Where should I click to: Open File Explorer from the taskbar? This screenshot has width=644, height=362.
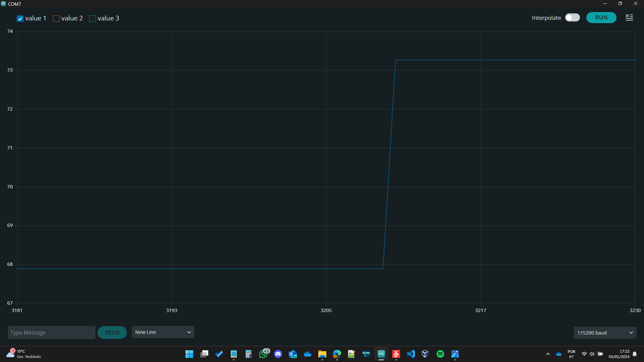[322, 354]
